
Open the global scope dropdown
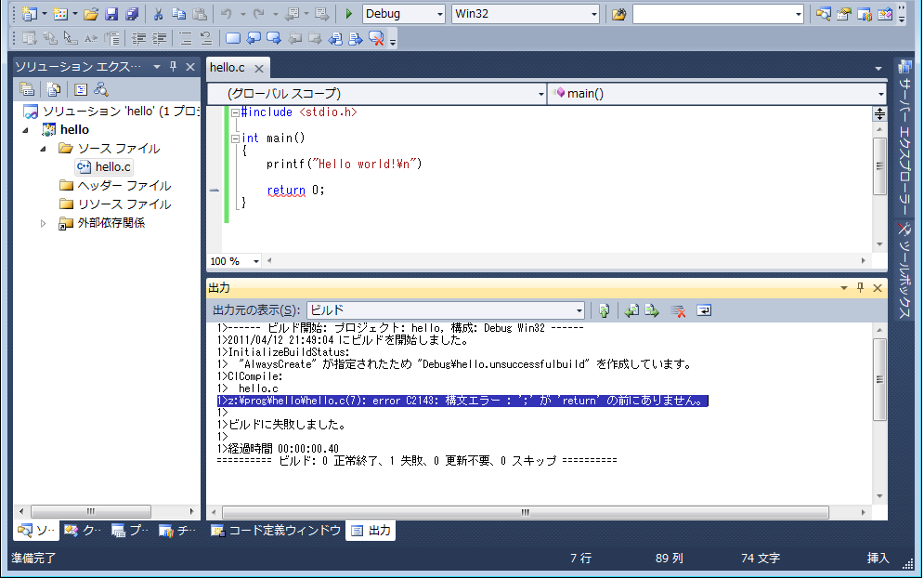(541, 94)
